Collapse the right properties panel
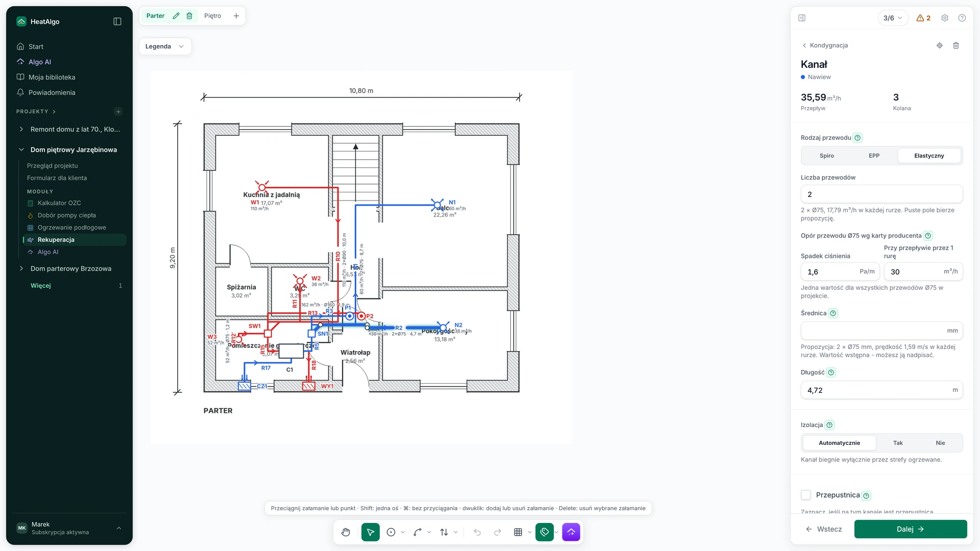980x551 pixels. pyautogui.click(x=802, y=18)
